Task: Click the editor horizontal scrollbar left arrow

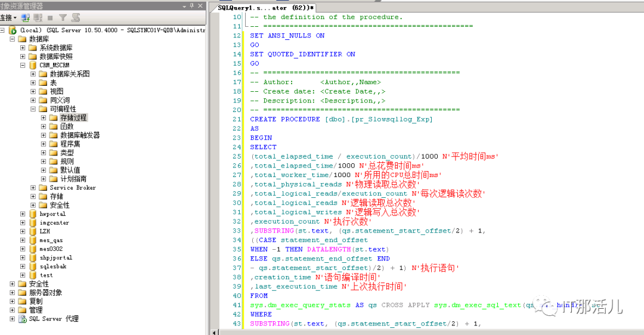Action: tap(214, 332)
